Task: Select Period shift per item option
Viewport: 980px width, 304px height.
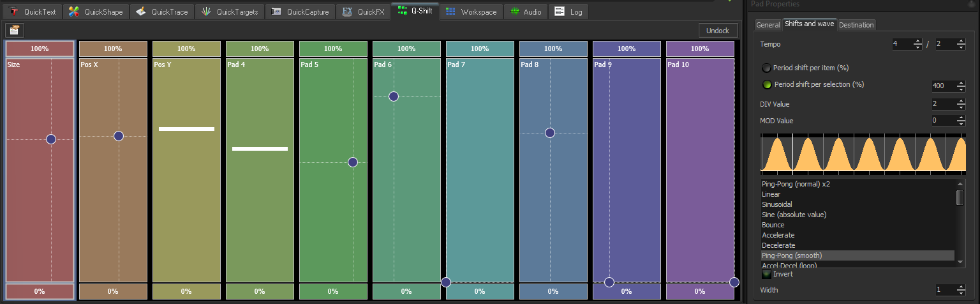Action: (x=766, y=68)
